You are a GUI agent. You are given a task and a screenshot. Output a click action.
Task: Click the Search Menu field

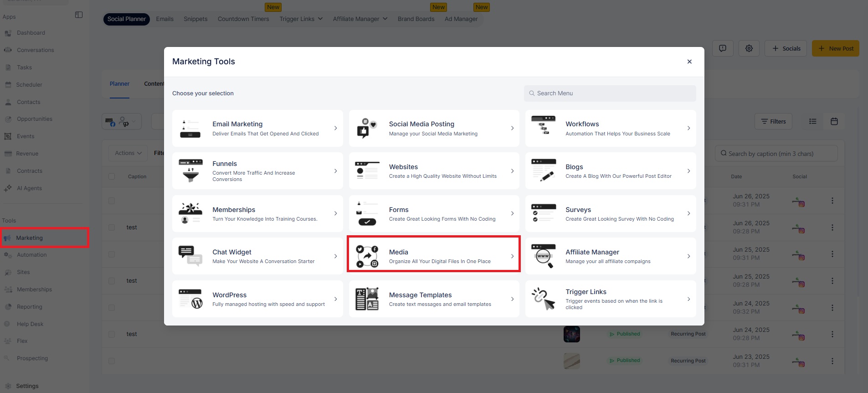pos(610,93)
